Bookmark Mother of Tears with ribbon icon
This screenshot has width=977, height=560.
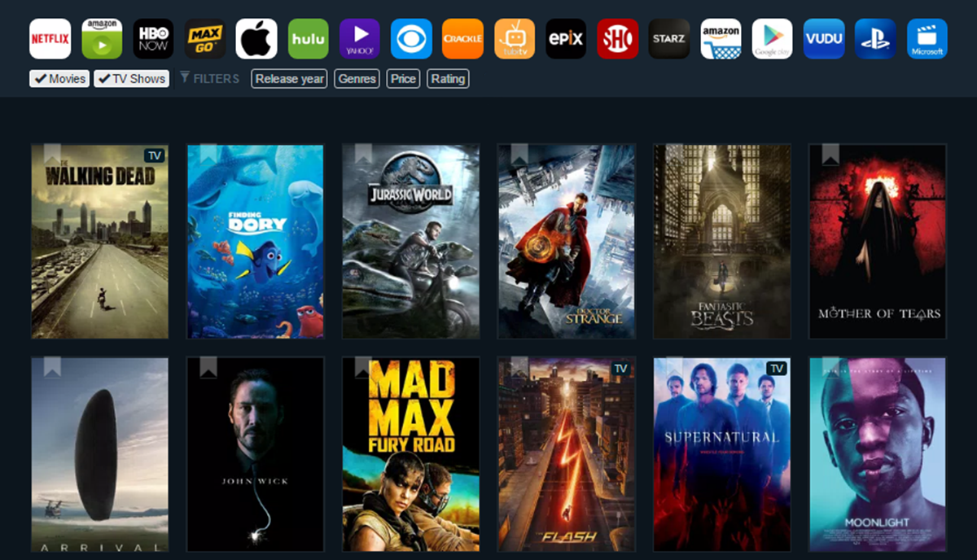[830, 155]
